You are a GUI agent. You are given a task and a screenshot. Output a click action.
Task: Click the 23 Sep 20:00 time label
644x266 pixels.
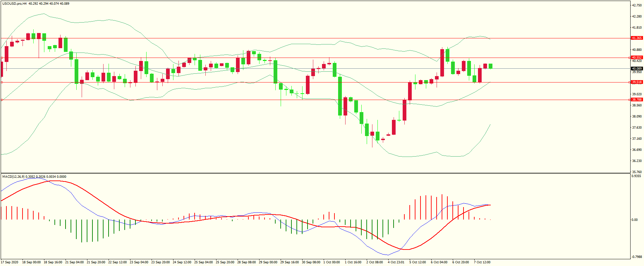click(x=160, y=262)
